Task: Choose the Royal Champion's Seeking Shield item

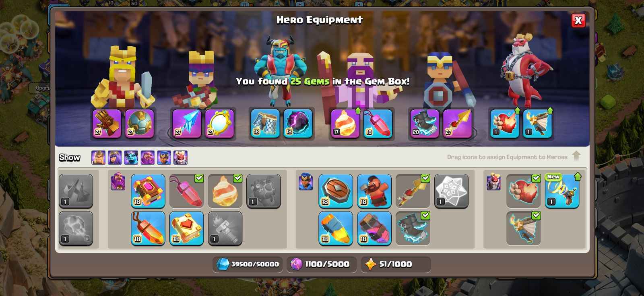Action: pos(336,191)
